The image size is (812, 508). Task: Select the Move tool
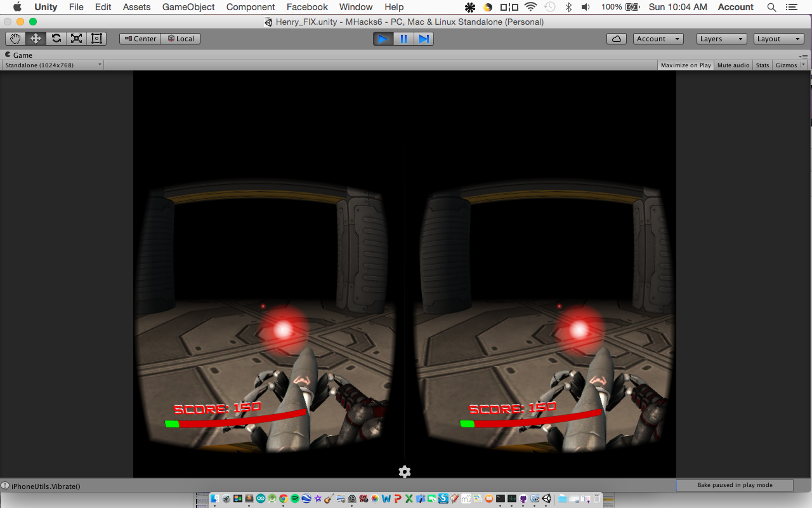point(36,39)
